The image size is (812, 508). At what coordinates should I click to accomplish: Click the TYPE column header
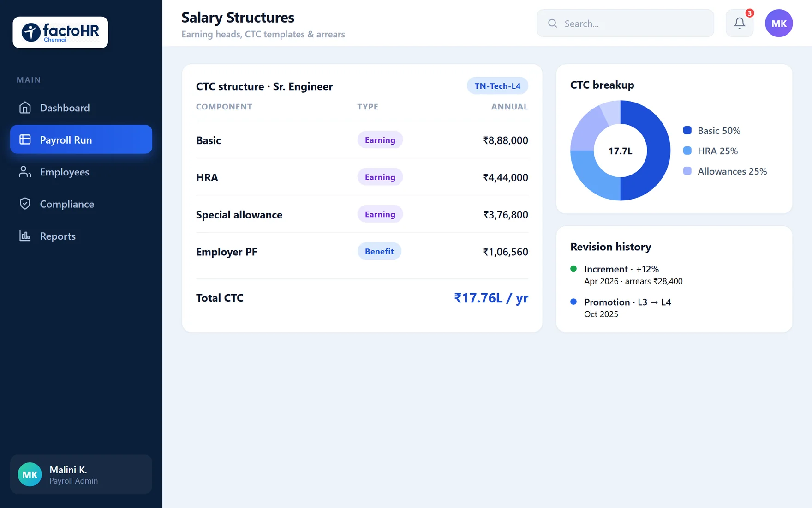(368, 107)
